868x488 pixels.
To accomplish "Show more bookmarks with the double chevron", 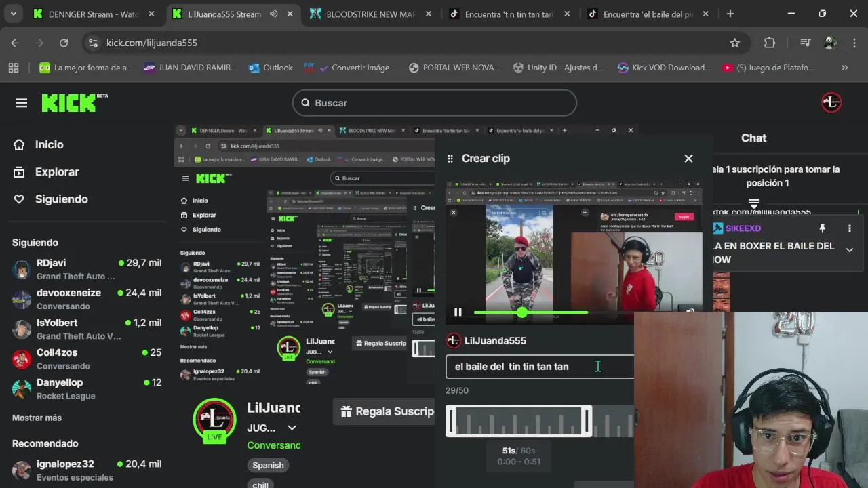I will pyautogui.click(x=845, y=68).
